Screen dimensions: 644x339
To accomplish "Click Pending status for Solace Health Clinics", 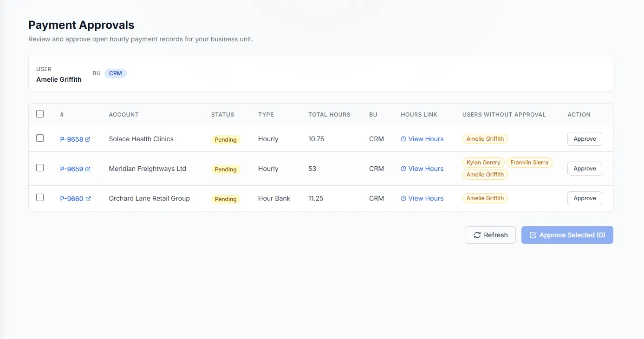I will tap(226, 140).
